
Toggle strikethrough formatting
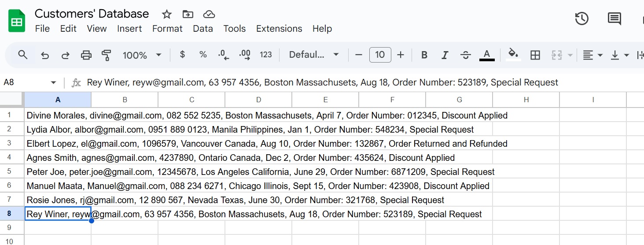tap(465, 55)
